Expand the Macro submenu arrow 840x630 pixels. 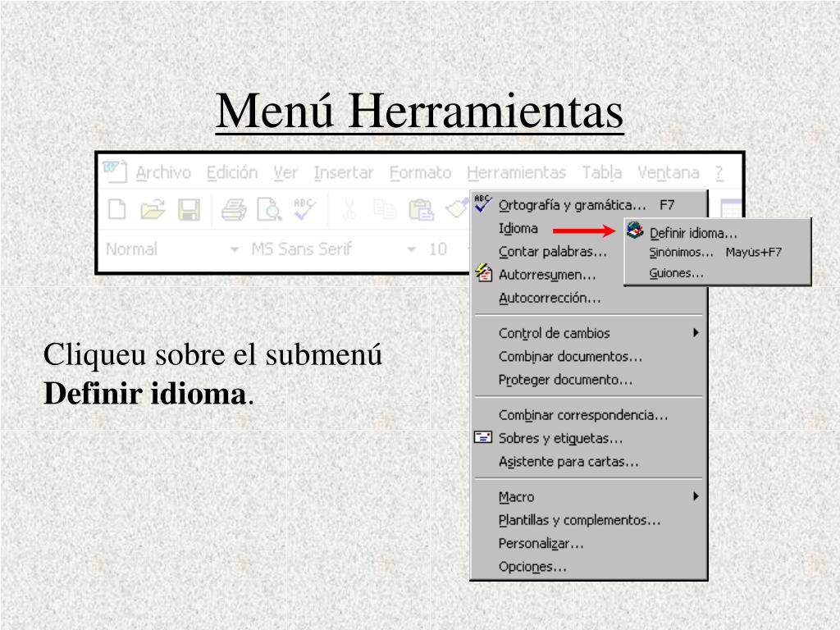[x=696, y=496]
